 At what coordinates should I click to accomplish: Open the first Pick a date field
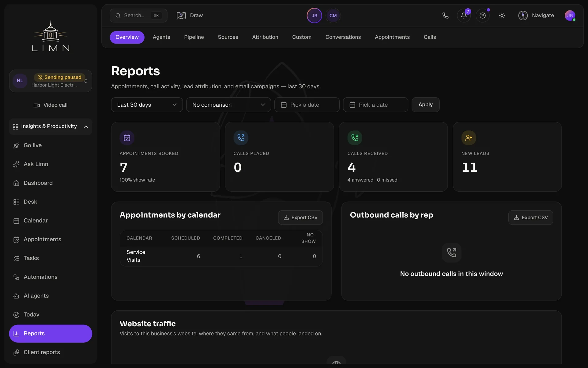307,105
